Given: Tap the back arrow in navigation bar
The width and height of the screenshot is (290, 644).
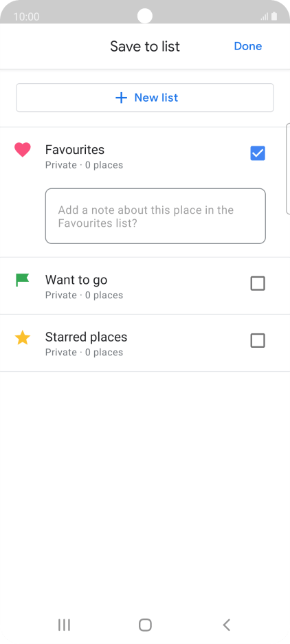Looking at the screenshot, I should pos(226,625).
